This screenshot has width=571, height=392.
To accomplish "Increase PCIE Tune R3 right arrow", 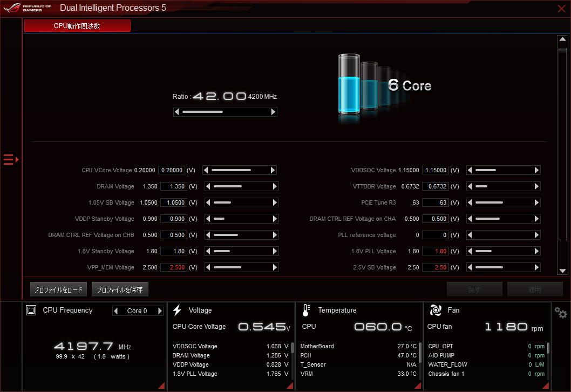I will click(x=536, y=202).
